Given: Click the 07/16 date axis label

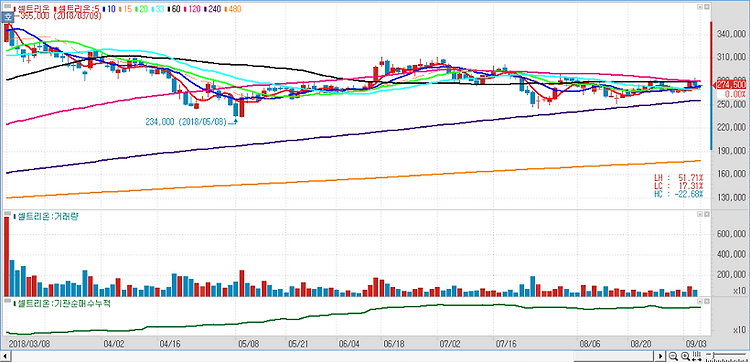Looking at the screenshot, I should tap(506, 344).
